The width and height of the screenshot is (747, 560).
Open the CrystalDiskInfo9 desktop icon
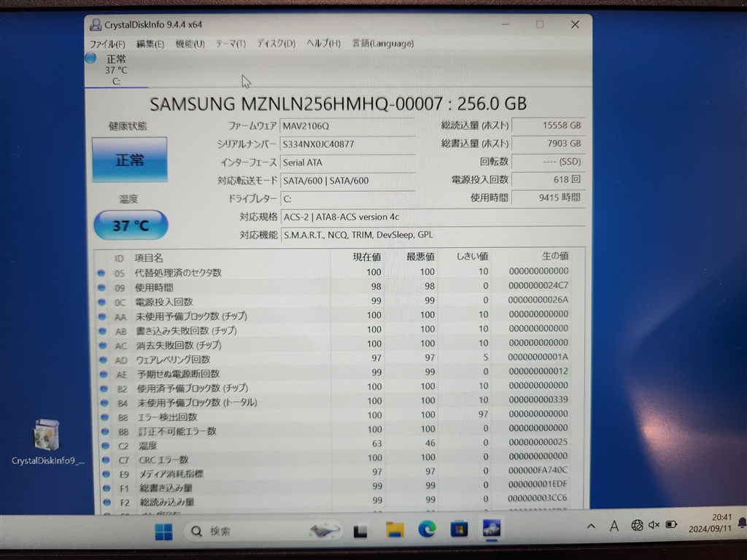point(47,442)
